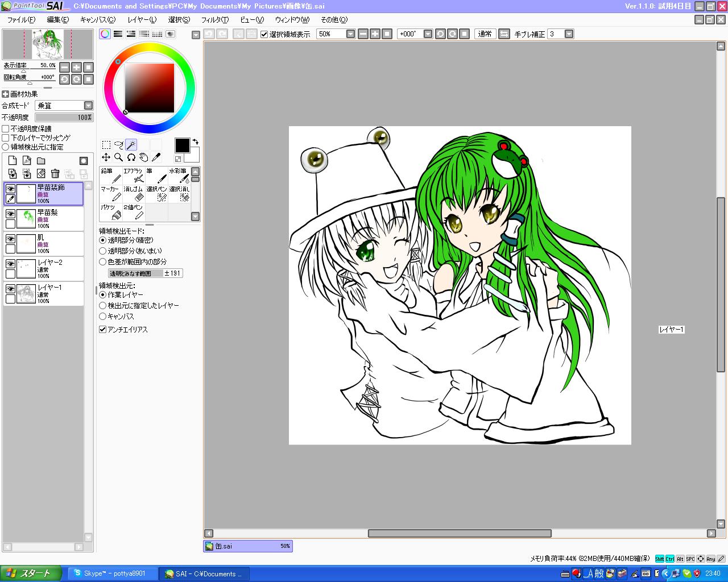Open the 50% zoom level dropdown
Viewport: 728px width, 582px height.
[x=350, y=34]
